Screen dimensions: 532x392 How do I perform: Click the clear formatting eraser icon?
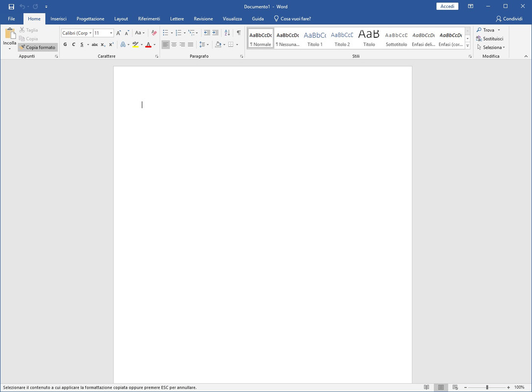(154, 33)
